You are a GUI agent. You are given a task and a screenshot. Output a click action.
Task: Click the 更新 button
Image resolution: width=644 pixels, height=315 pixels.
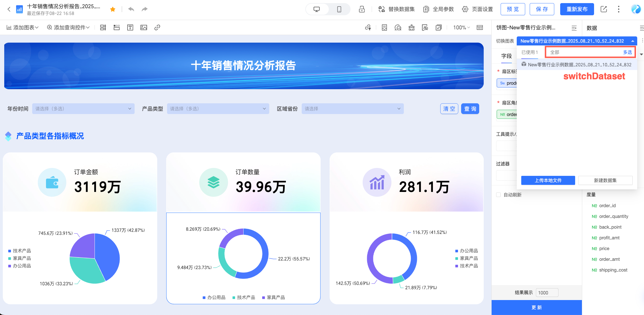click(536, 307)
